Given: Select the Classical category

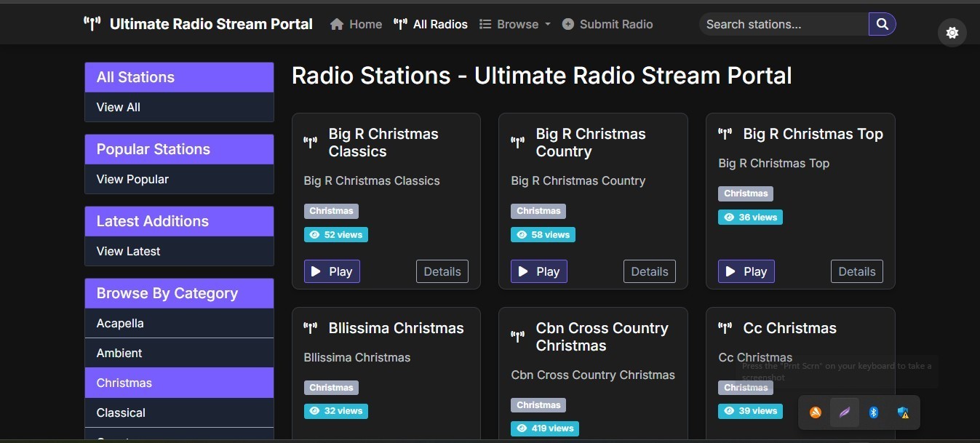Looking at the screenshot, I should pos(179,412).
